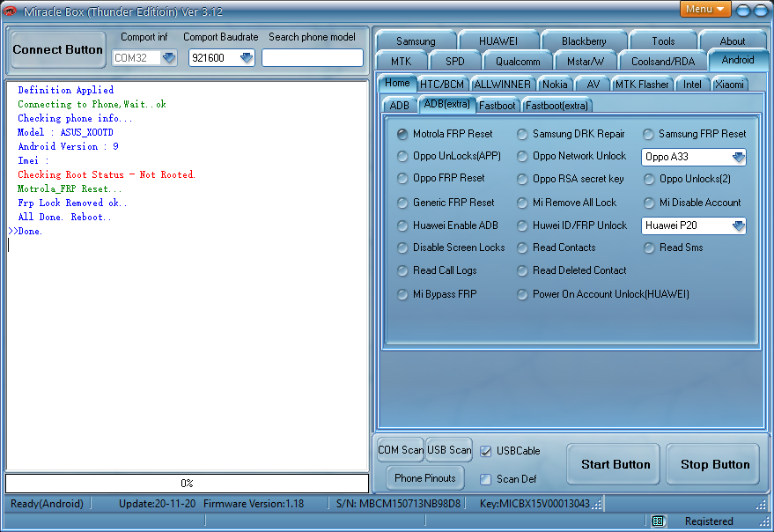This screenshot has width=774, height=532.
Task: Open the Tools tab
Action: point(663,41)
